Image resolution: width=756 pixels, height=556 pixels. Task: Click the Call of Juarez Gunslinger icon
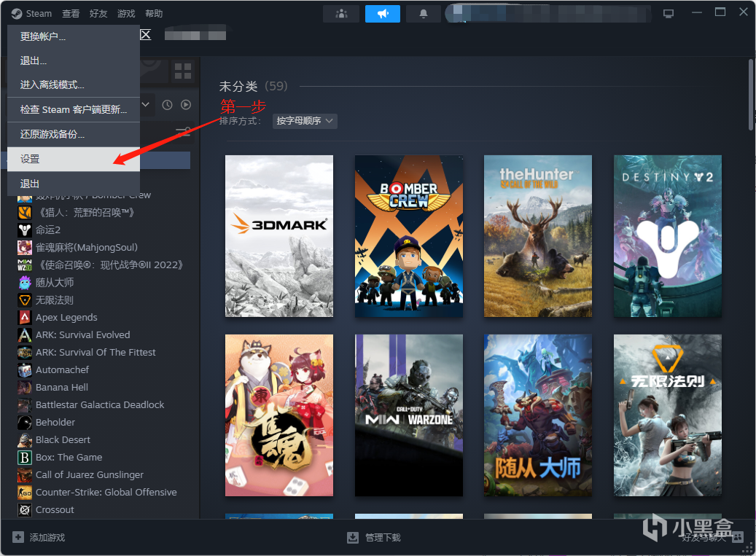[25, 474]
